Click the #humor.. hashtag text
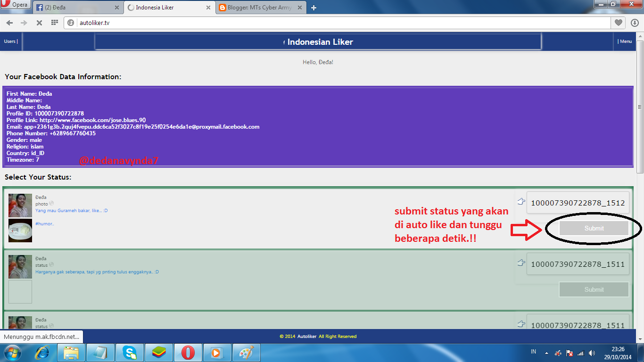The height and width of the screenshot is (362, 644). click(x=45, y=224)
